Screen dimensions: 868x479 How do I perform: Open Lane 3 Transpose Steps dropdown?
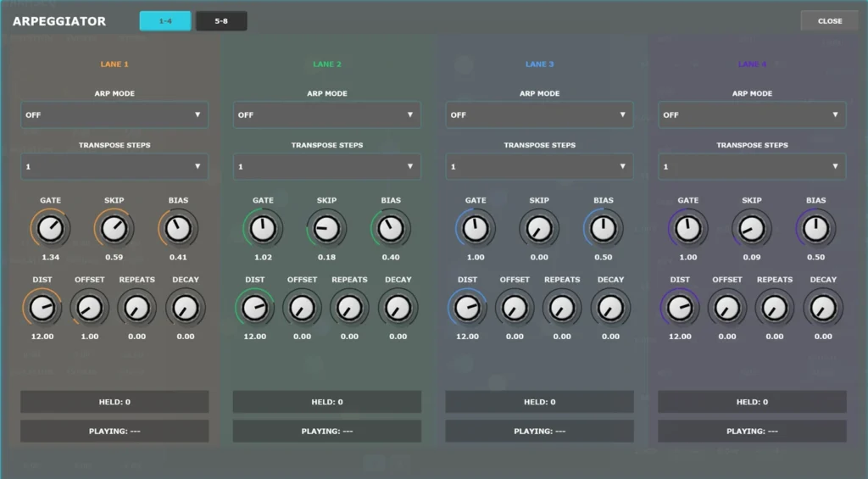(x=540, y=166)
